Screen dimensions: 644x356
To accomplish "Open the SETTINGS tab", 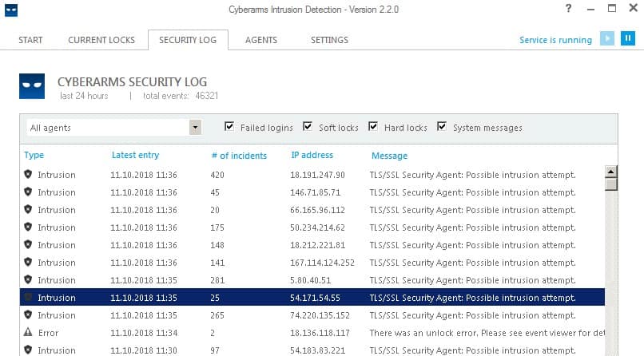I will (x=329, y=40).
